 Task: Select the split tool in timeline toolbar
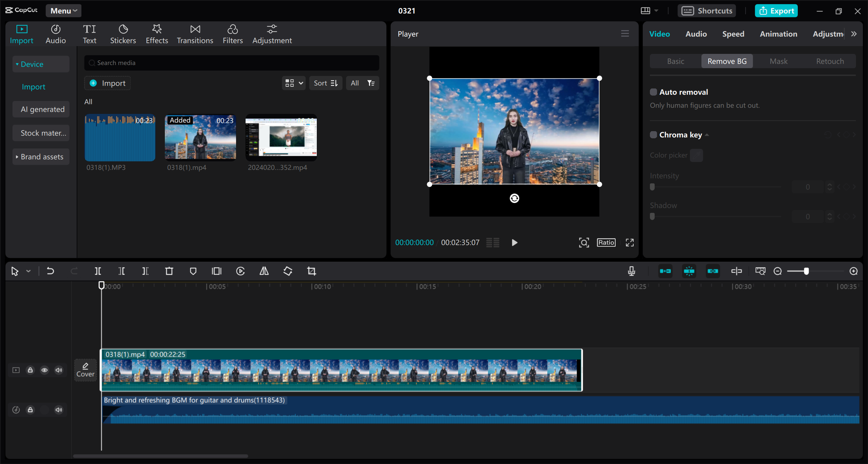coord(98,271)
